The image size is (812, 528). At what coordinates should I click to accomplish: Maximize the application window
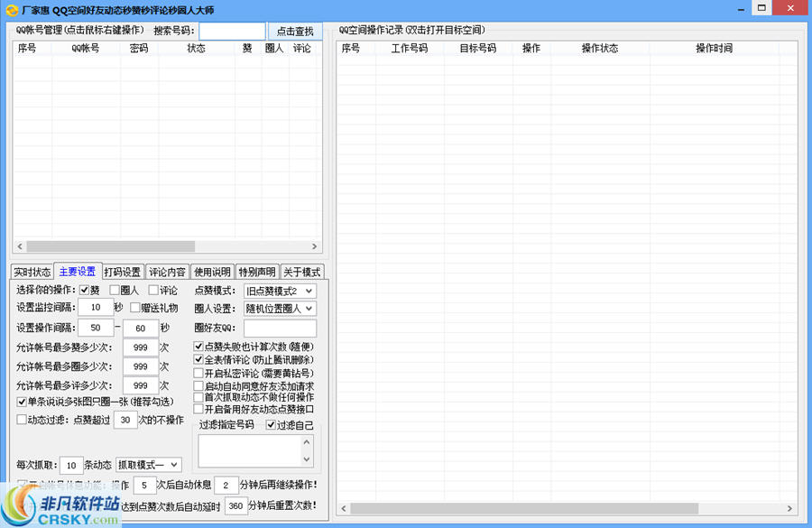(761, 8)
